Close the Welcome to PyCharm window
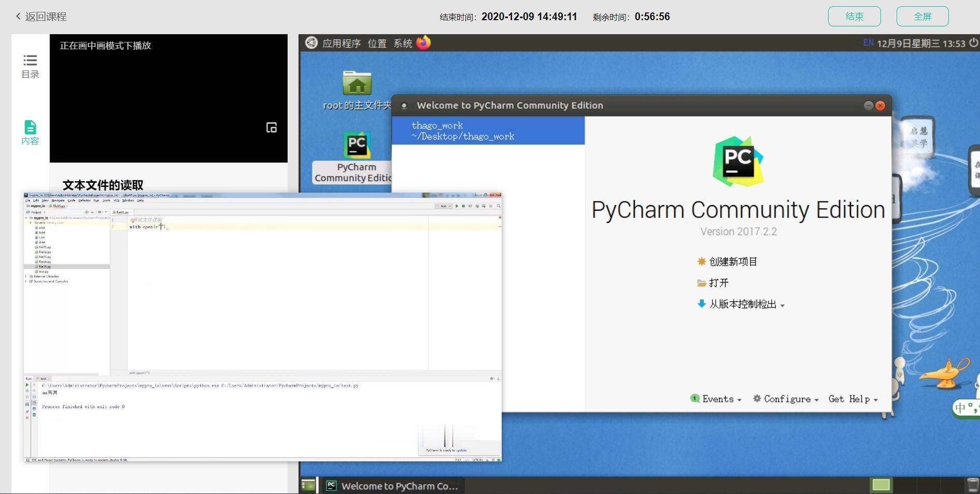This screenshot has height=494, width=980. [880, 106]
